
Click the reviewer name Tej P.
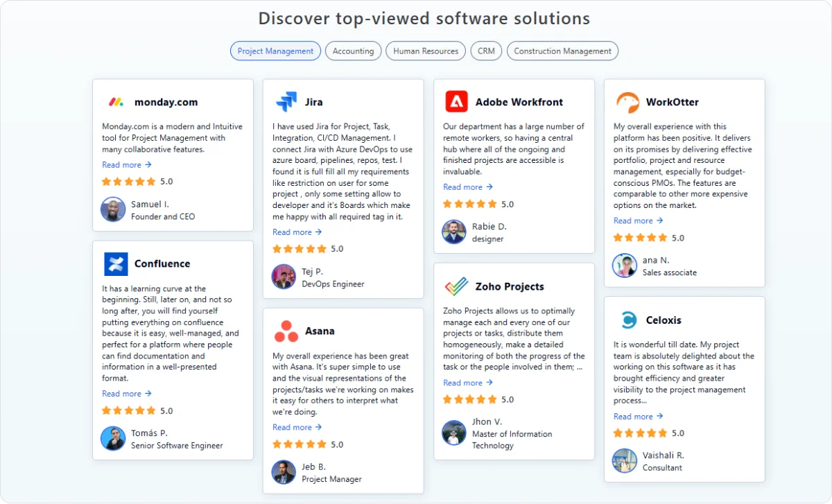click(312, 272)
